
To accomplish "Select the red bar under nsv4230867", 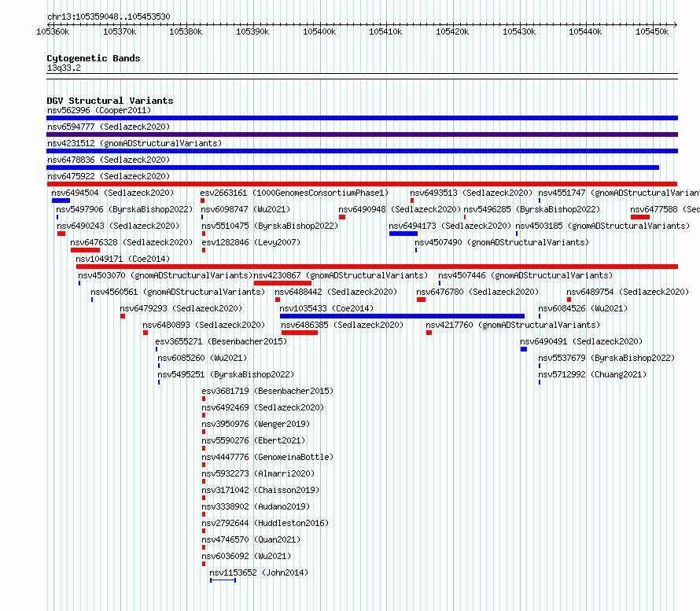I will pos(282,283).
